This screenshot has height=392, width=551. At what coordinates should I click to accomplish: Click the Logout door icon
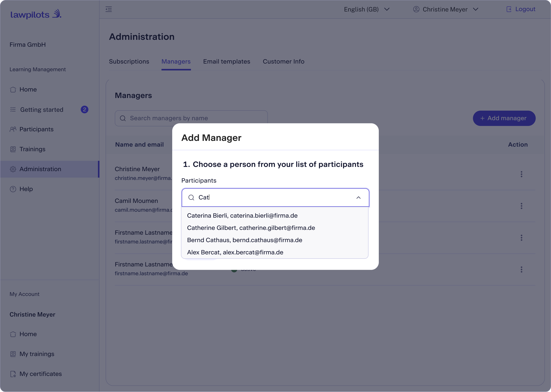click(x=509, y=9)
